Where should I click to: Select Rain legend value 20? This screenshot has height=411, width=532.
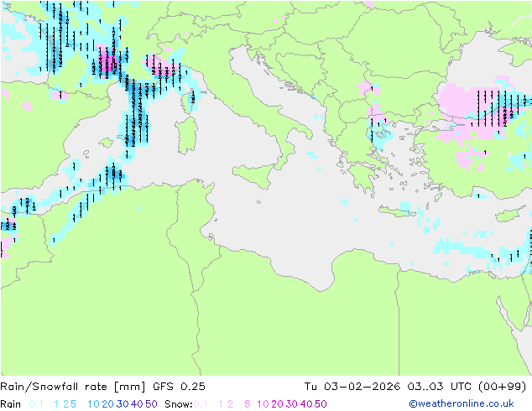[108, 404]
